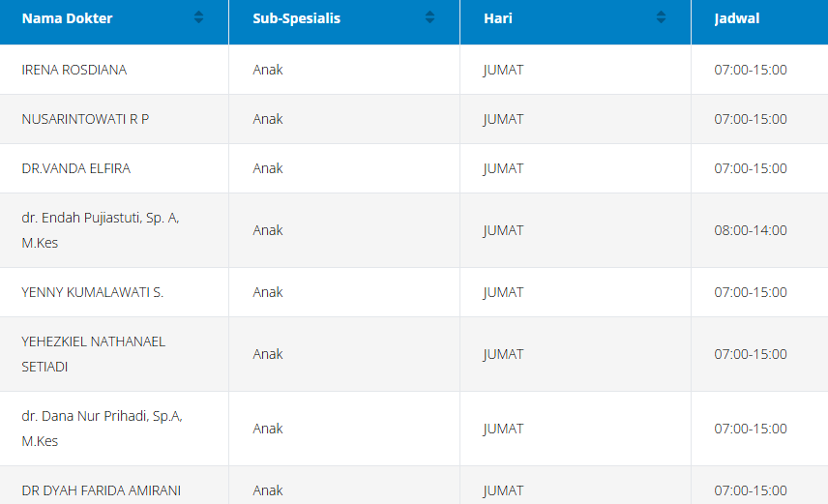The width and height of the screenshot is (828, 504).
Task: Click Anak in NUSARINTOWATI's row
Action: (x=268, y=119)
